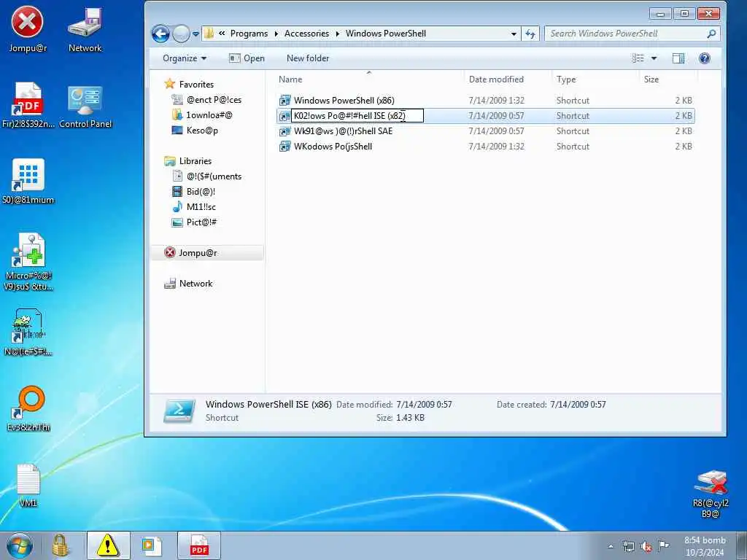The image size is (747, 560).
Task: Select the R8(@cyl2 B9@ desktop icon
Action: click(711, 494)
